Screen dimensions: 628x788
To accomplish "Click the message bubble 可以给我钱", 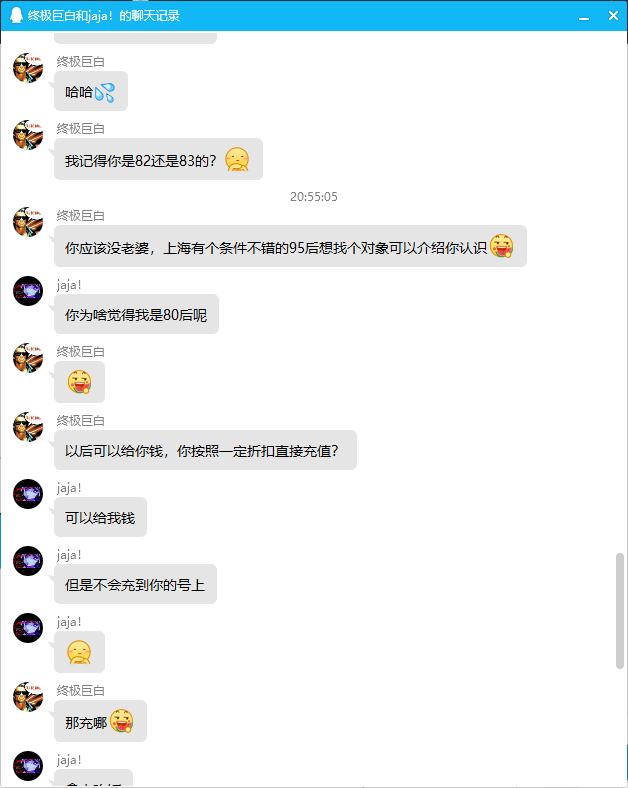I will 100,517.
